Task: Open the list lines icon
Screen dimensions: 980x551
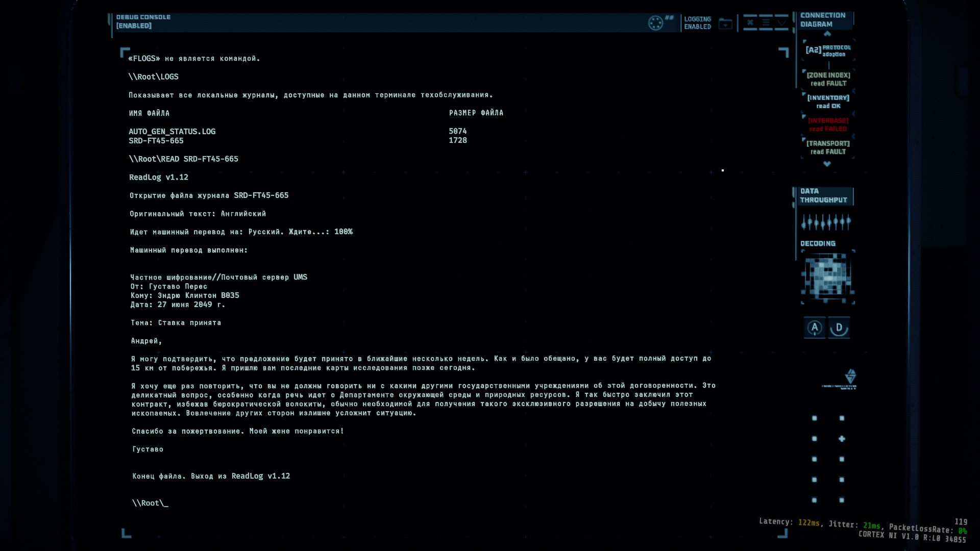Action: (x=766, y=22)
